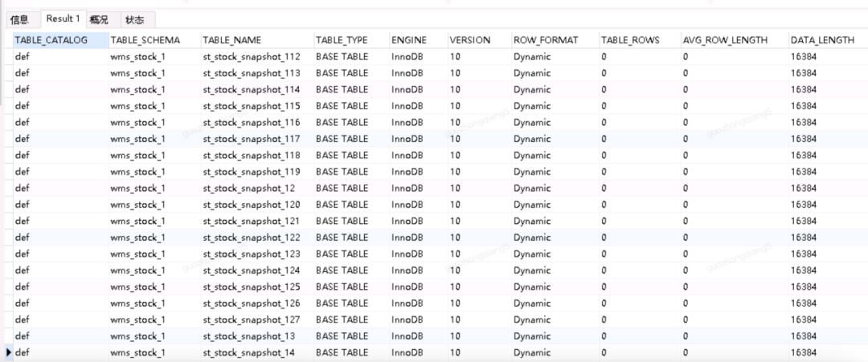Click the TABLE_NAME column header

click(257, 40)
